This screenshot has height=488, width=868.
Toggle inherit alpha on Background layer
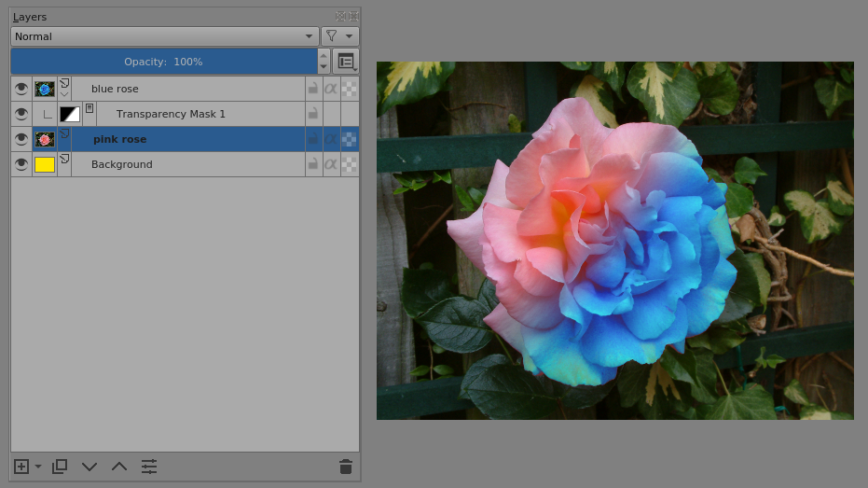pyautogui.click(x=331, y=164)
